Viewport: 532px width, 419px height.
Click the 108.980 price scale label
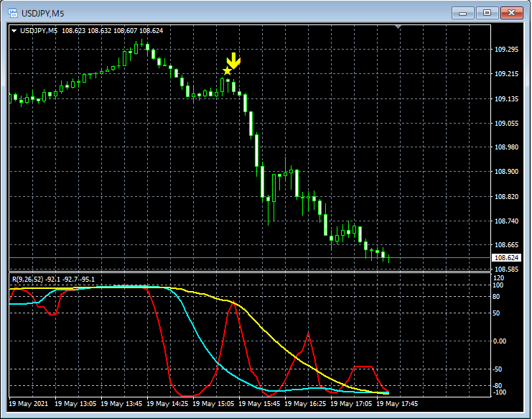(507, 147)
